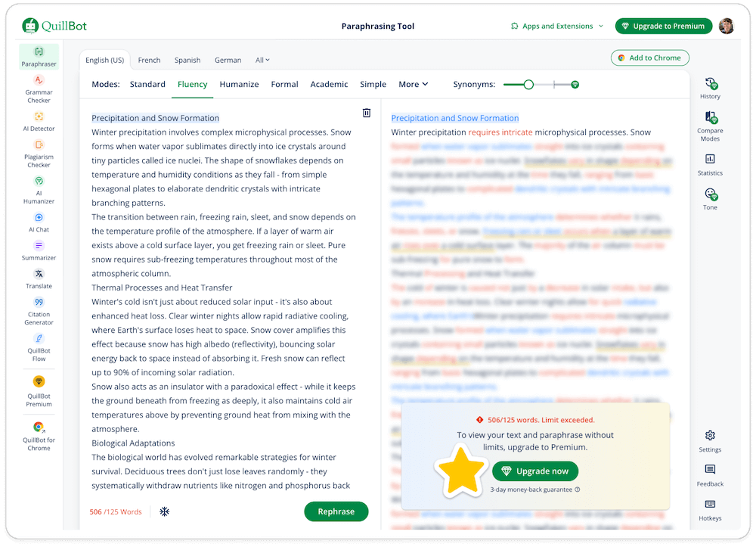Click the snowflake freeze words icon
The width and height of the screenshot is (756, 547).
164,511
